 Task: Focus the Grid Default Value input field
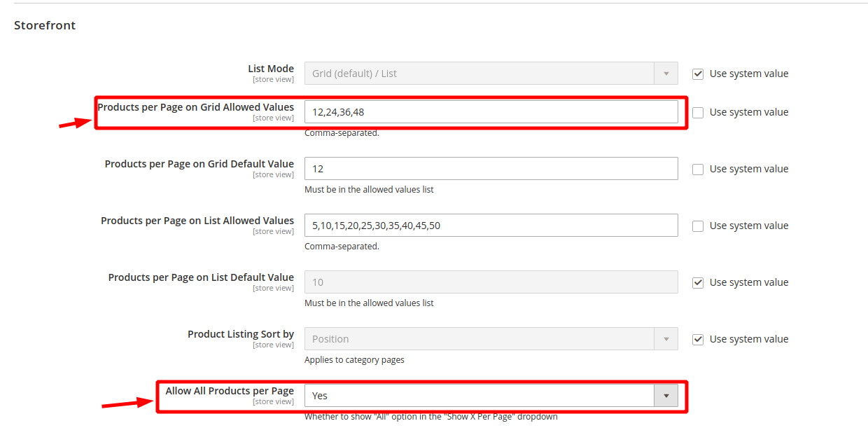click(x=491, y=169)
